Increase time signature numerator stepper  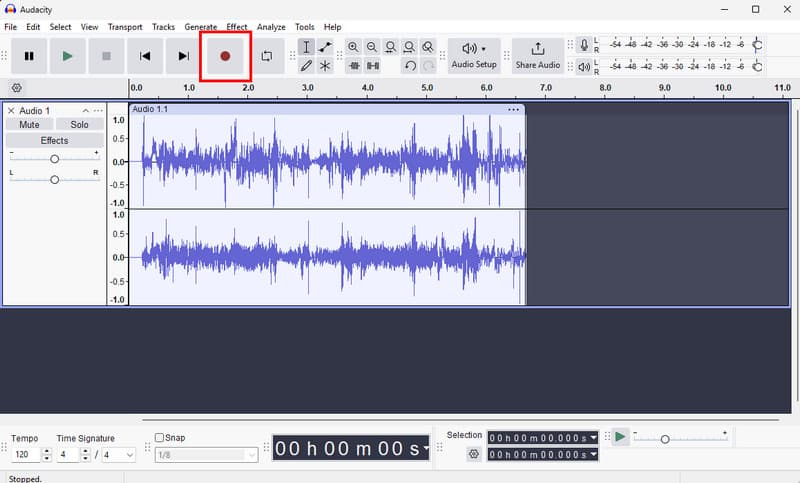click(x=86, y=451)
